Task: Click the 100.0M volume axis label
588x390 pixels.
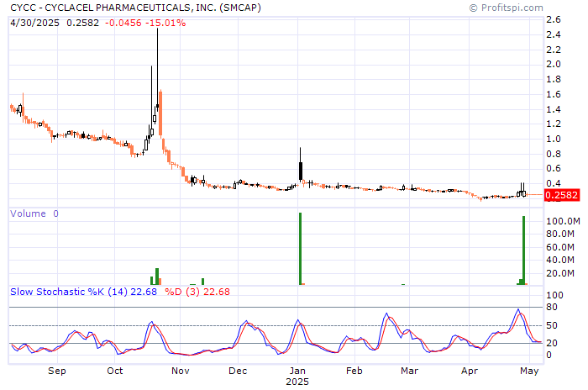Action: [x=563, y=221]
